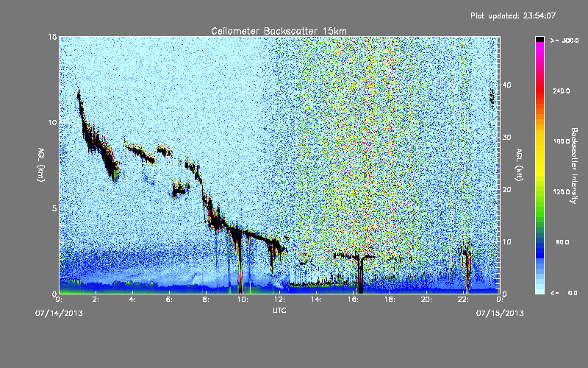This screenshot has width=588, height=368.
Task: Click the "14:" UTC hour tick label
Action: pyautogui.click(x=316, y=300)
